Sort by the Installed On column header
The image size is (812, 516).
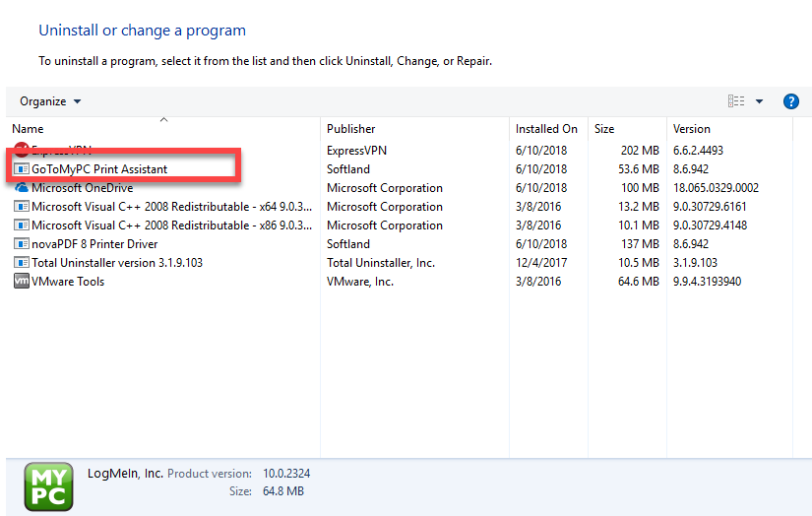546,128
